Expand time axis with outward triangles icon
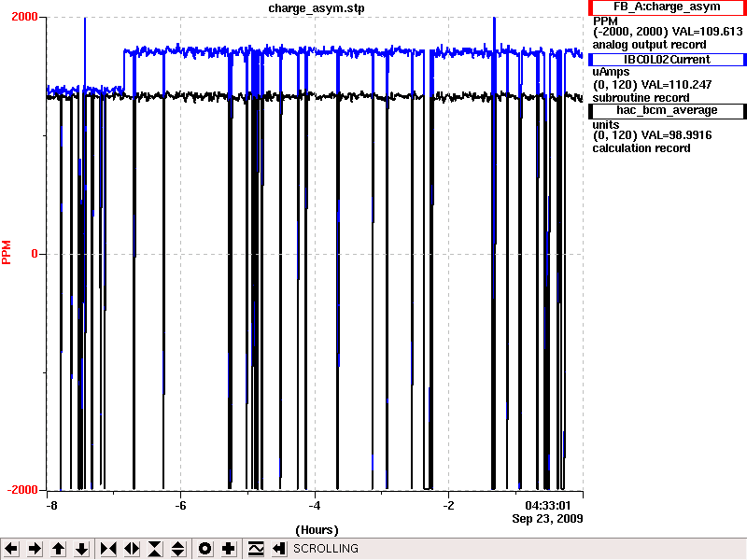 click(132, 549)
